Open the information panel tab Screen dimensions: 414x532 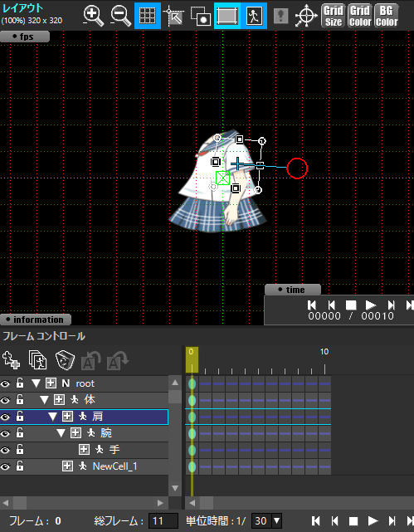[36, 320]
